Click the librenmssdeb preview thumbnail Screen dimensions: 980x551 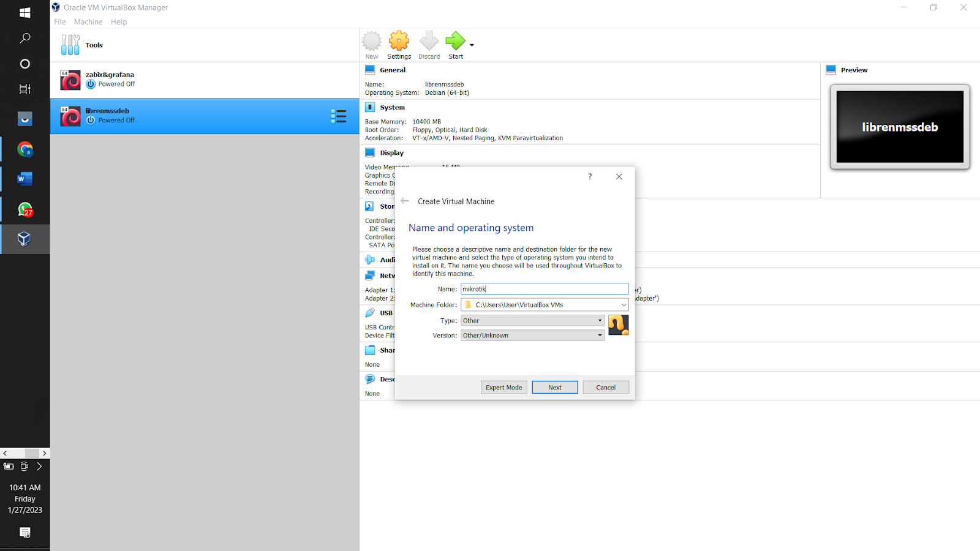click(x=900, y=127)
